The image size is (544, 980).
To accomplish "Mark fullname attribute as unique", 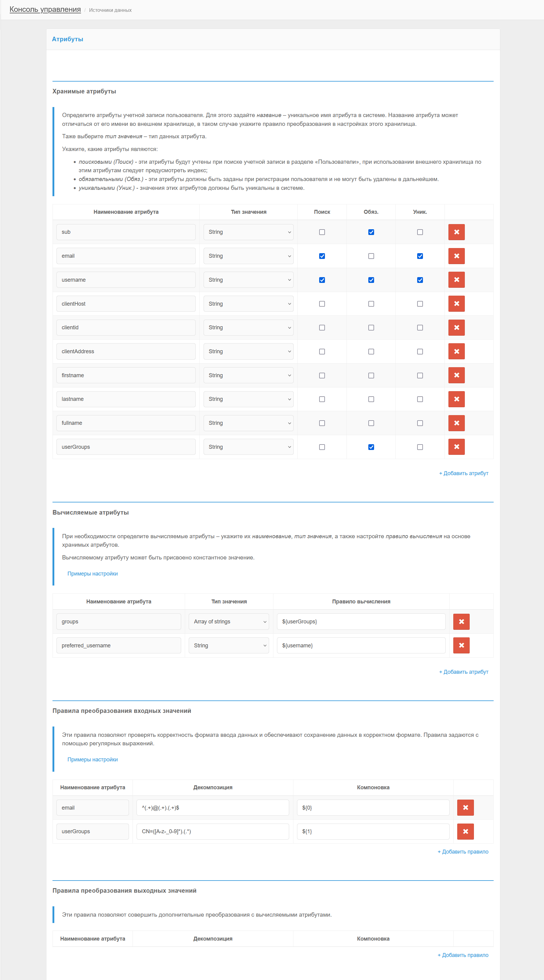I will 420,423.
